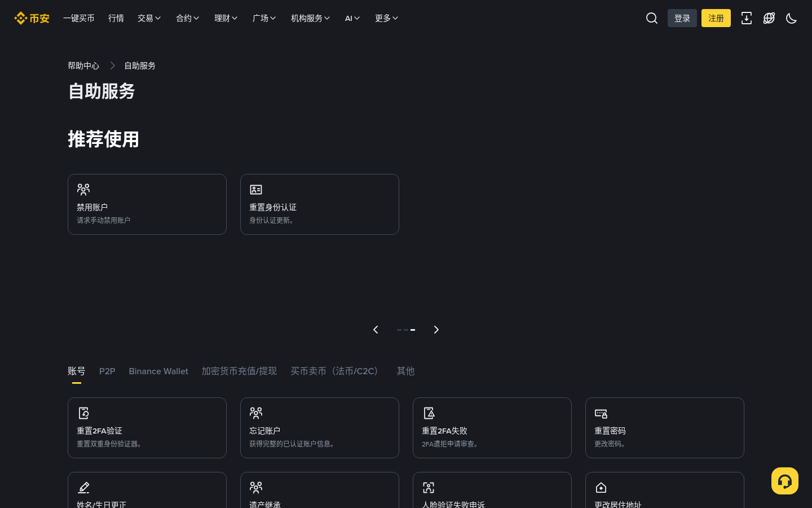Click the 重置2FA验证 icon
The width and height of the screenshot is (812, 508).
point(83,413)
